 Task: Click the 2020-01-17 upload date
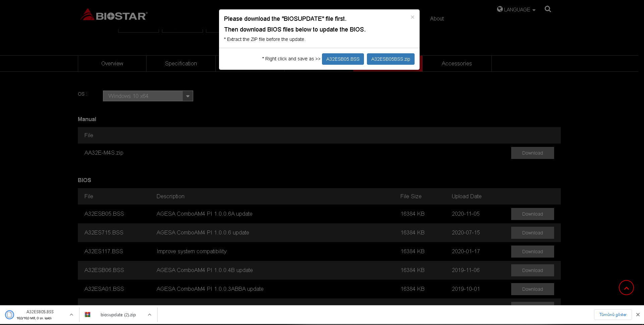pyautogui.click(x=466, y=251)
